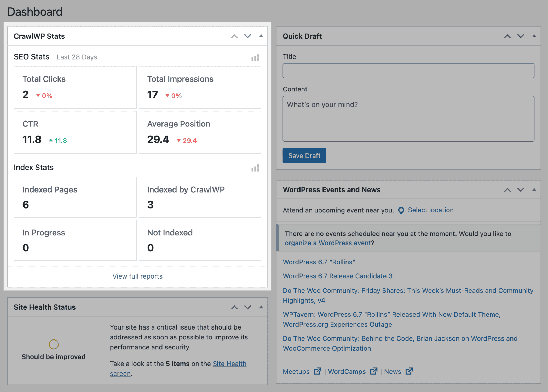Click the Indexed Pages card
The width and height of the screenshot is (548, 392).
(75, 197)
